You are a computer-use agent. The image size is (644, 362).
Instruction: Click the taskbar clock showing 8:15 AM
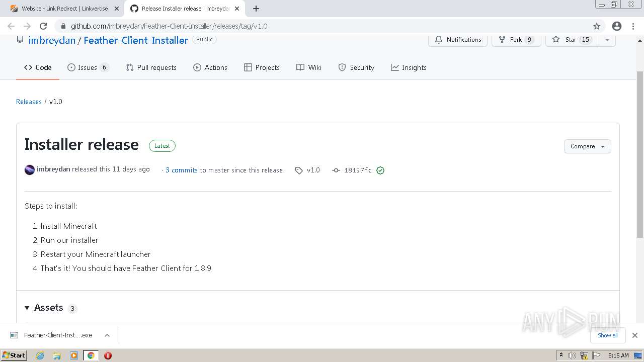pos(618,355)
